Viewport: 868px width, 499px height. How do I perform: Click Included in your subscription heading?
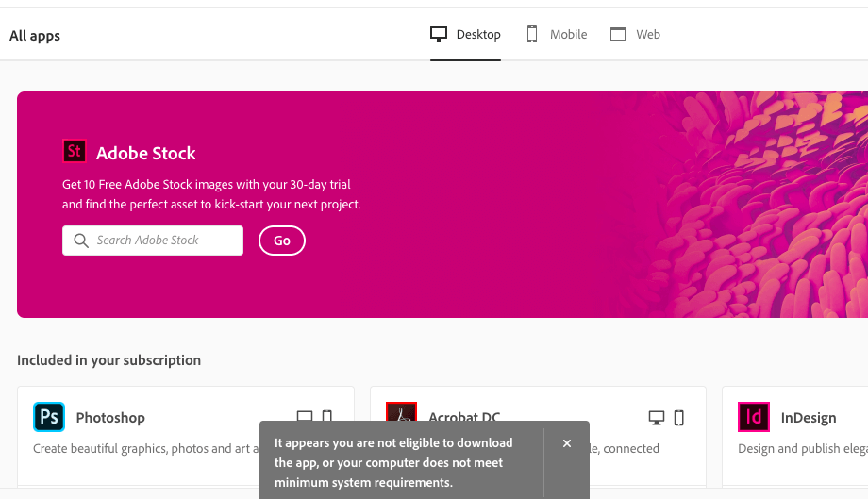pos(109,360)
